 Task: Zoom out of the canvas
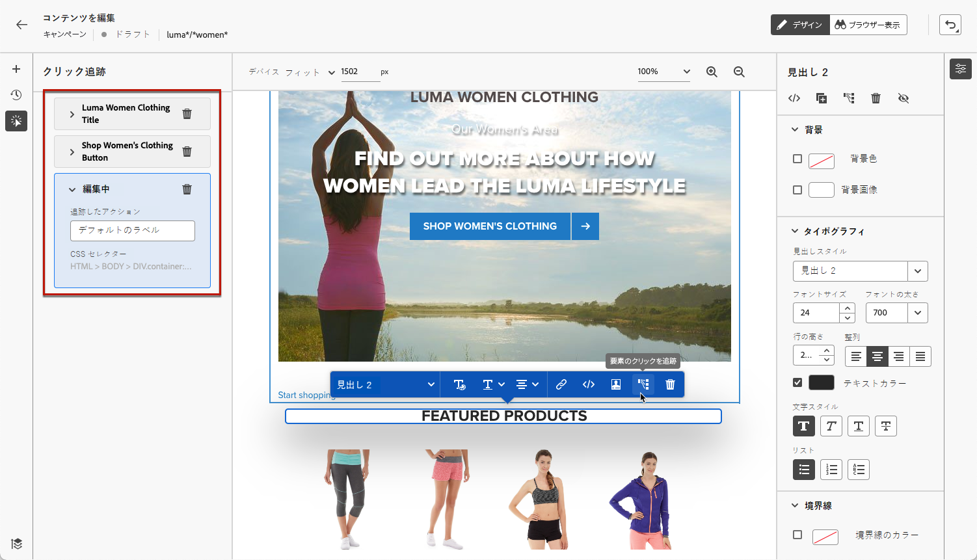click(x=739, y=72)
